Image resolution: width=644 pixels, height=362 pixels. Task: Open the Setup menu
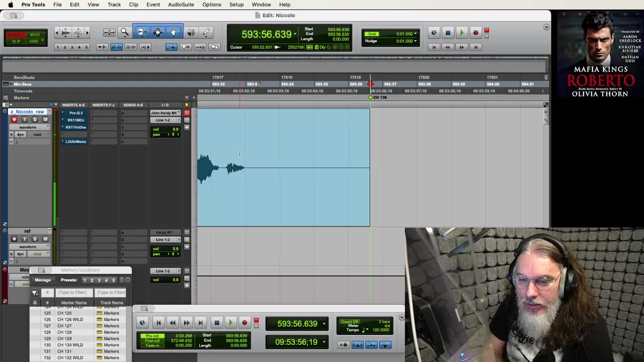(x=236, y=5)
